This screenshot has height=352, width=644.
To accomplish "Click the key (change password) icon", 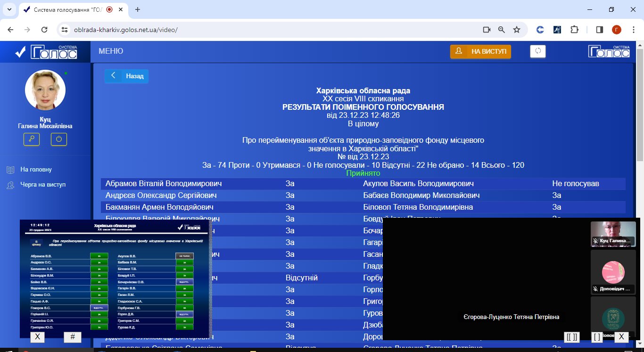I will tap(32, 139).
